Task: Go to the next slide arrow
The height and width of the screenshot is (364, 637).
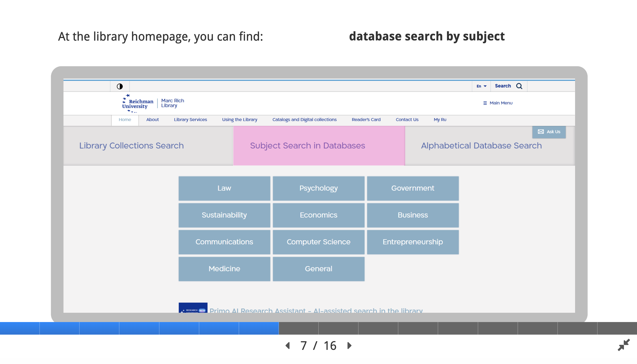Action: click(x=349, y=345)
